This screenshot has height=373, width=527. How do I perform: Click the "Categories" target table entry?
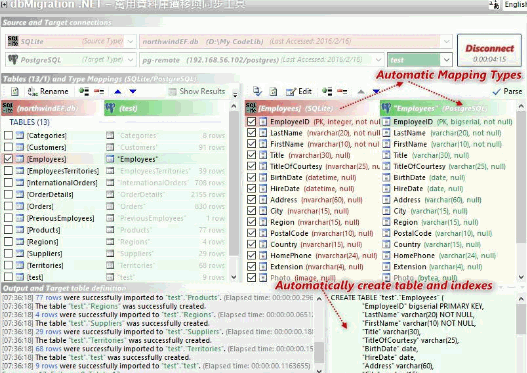pos(138,135)
